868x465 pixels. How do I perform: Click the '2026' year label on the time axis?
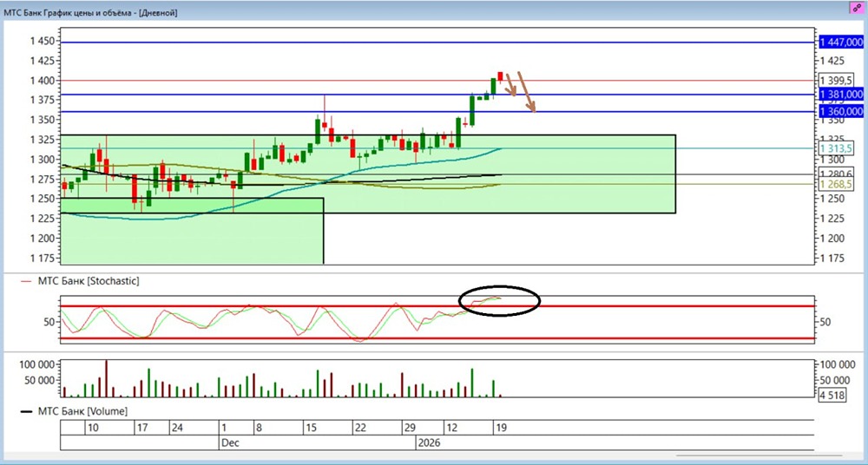click(x=428, y=442)
